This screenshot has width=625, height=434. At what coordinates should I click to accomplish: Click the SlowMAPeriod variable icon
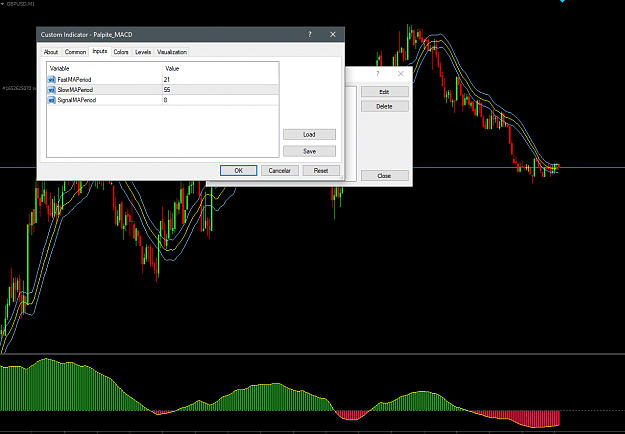[x=51, y=90]
